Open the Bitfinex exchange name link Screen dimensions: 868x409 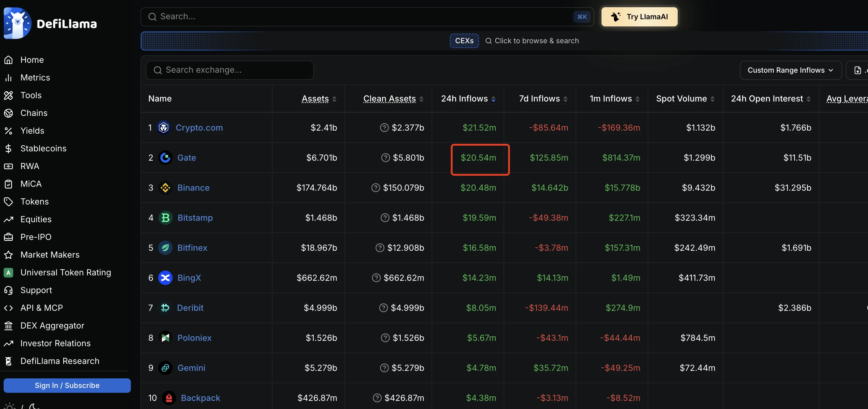192,248
